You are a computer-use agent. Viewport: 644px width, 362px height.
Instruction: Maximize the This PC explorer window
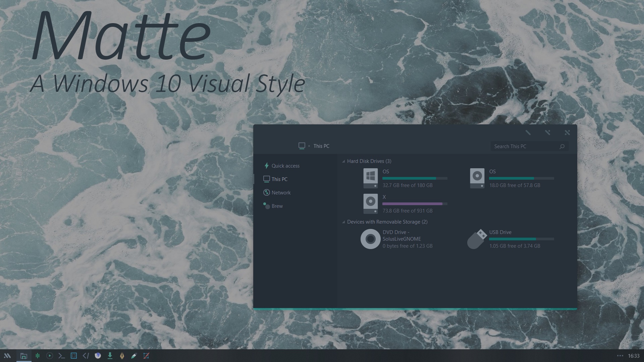(547, 133)
